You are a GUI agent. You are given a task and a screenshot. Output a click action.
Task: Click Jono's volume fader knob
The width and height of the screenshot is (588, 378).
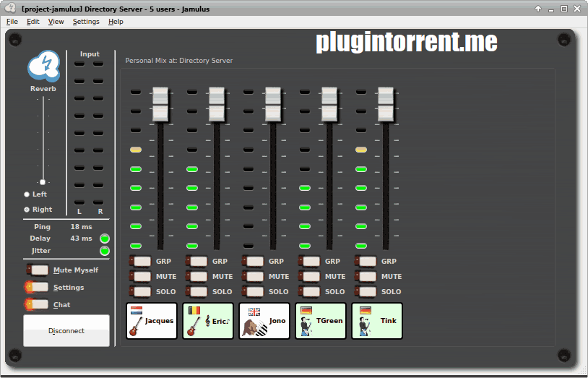click(x=272, y=104)
